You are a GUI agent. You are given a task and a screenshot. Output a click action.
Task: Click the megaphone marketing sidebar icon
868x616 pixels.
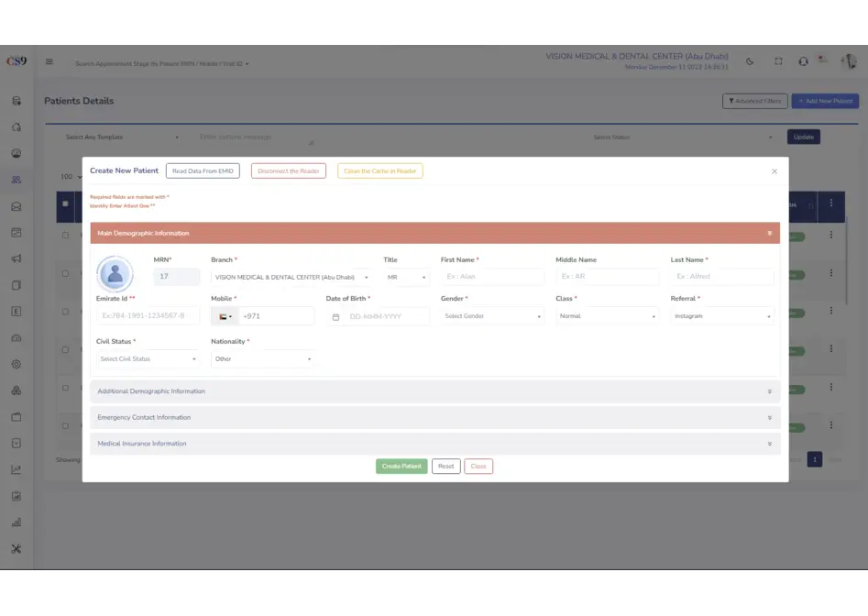16,258
